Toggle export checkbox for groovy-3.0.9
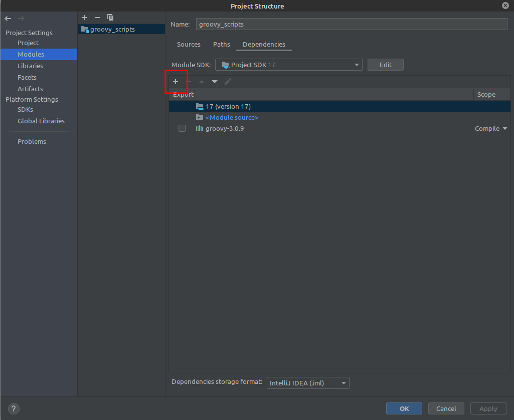514x420 pixels. point(182,128)
